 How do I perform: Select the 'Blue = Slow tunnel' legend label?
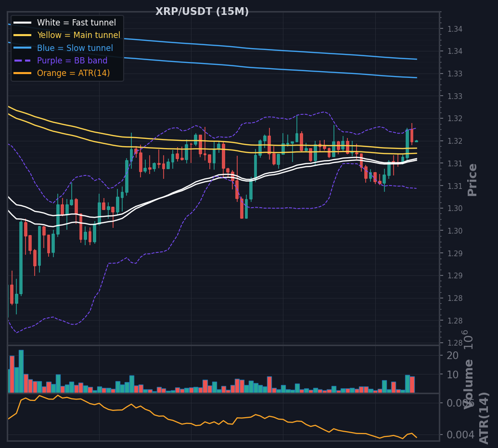[75, 48]
